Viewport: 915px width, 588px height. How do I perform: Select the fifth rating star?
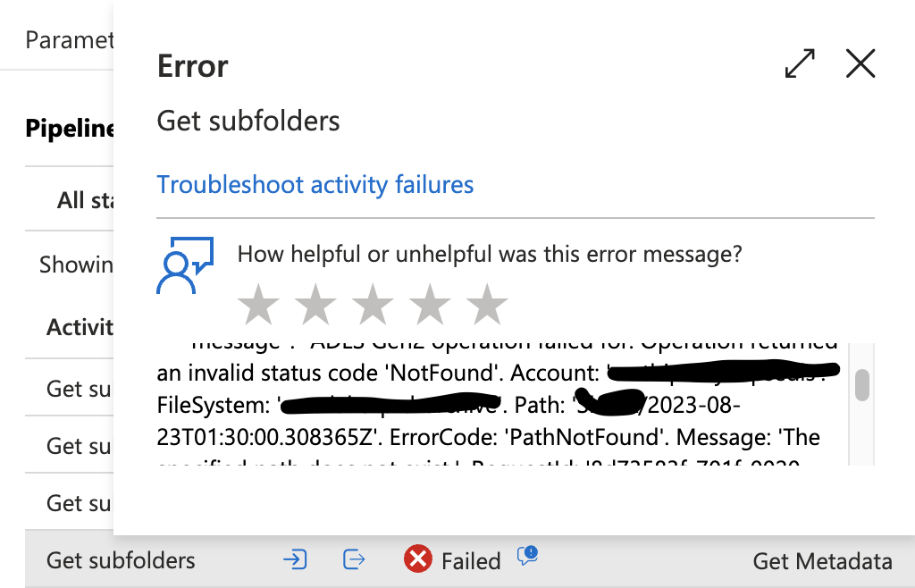[x=487, y=304]
